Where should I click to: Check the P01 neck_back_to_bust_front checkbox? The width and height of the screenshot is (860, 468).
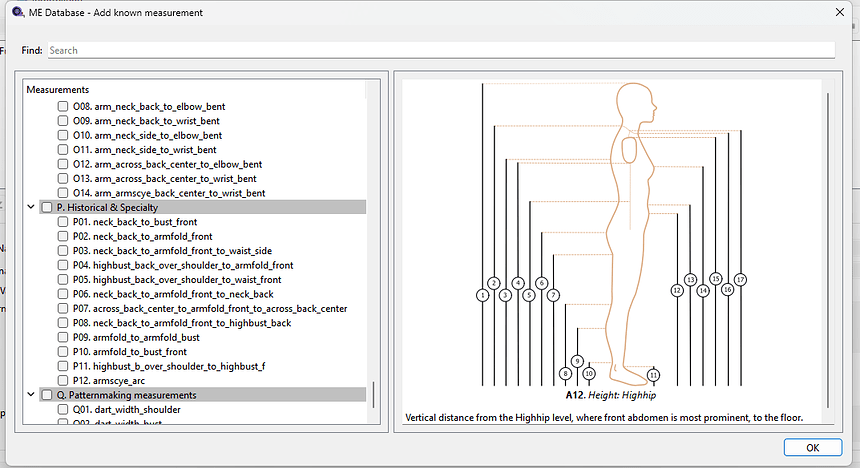(x=63, y=222)
